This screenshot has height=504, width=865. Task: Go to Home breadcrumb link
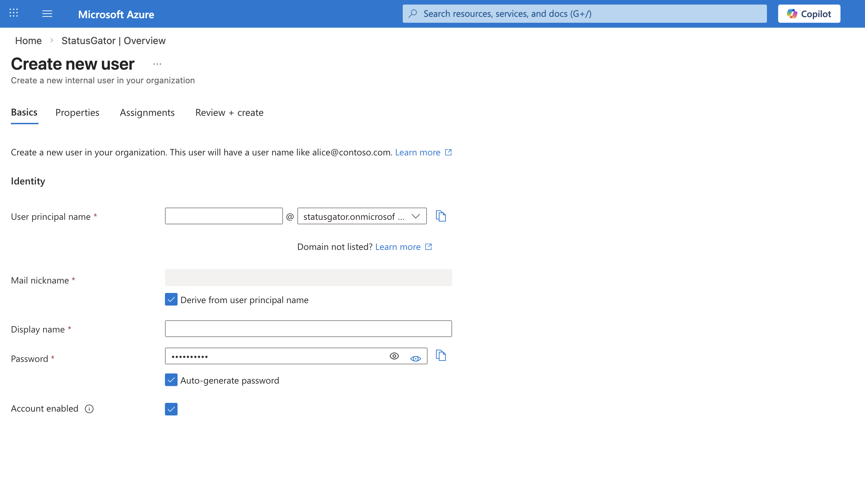pyautogui.click(x=28, y=41)
